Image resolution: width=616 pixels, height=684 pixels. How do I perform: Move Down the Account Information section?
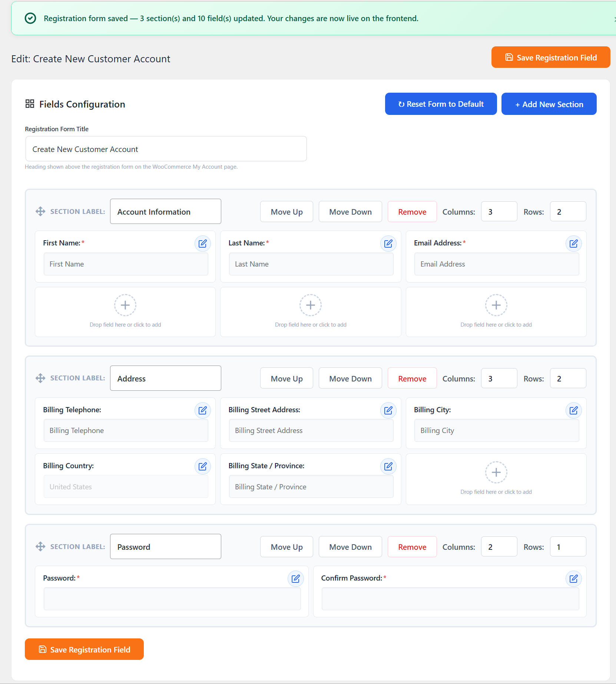pos(350,212)
